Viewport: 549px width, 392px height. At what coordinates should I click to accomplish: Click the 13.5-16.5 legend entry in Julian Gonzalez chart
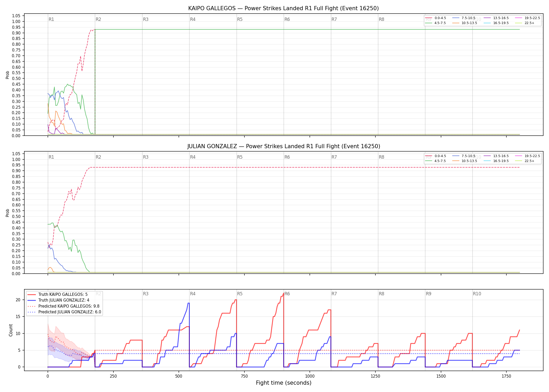[496, 156]
